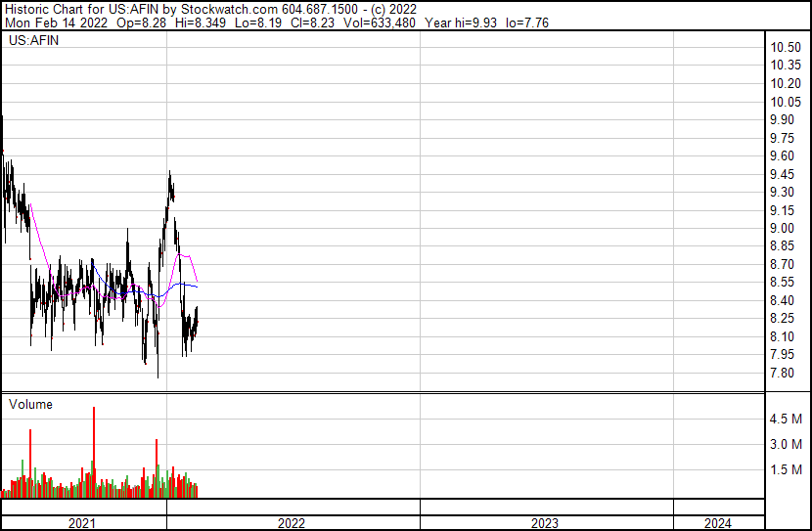812x531 pixels.
Task: Click the 10.35 price axis label
Action: 786,66
